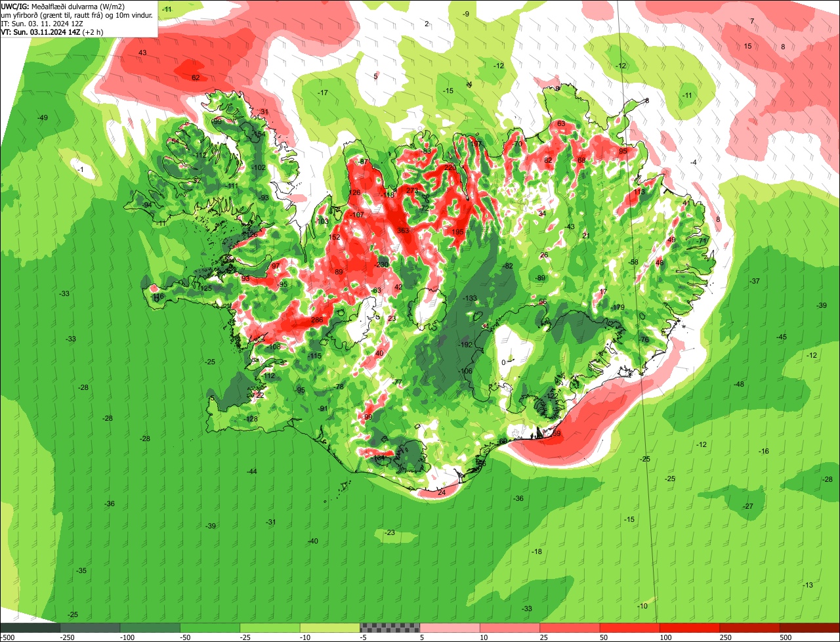Screen dimensions: 840x642
Task: Click the map value '122' in the south-east
Action: click(x=552, y=396)
